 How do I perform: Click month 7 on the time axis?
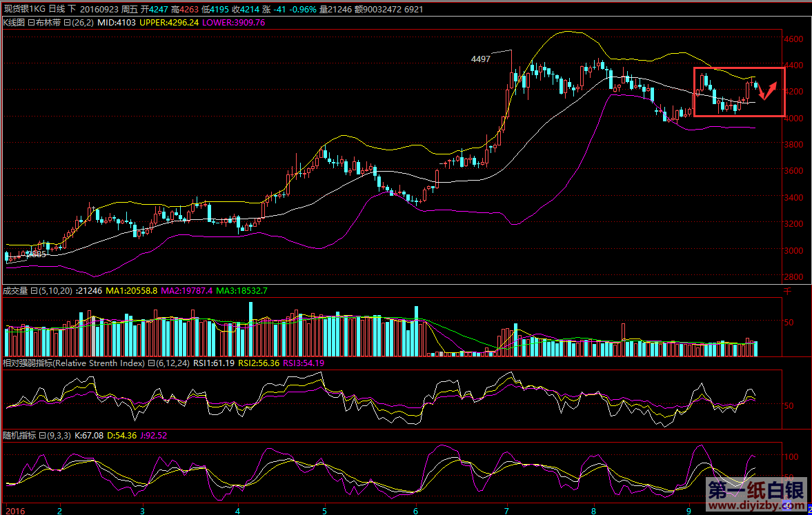506,511
